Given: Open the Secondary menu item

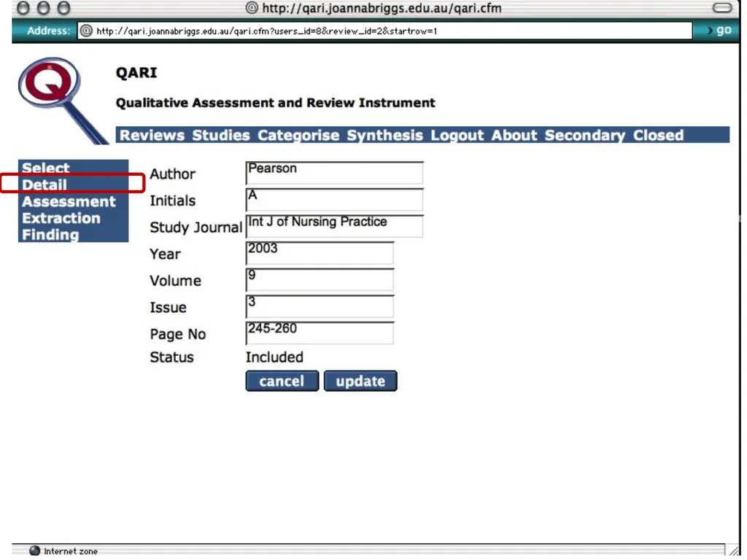Looking at the screenshot, I should point(584,135).
